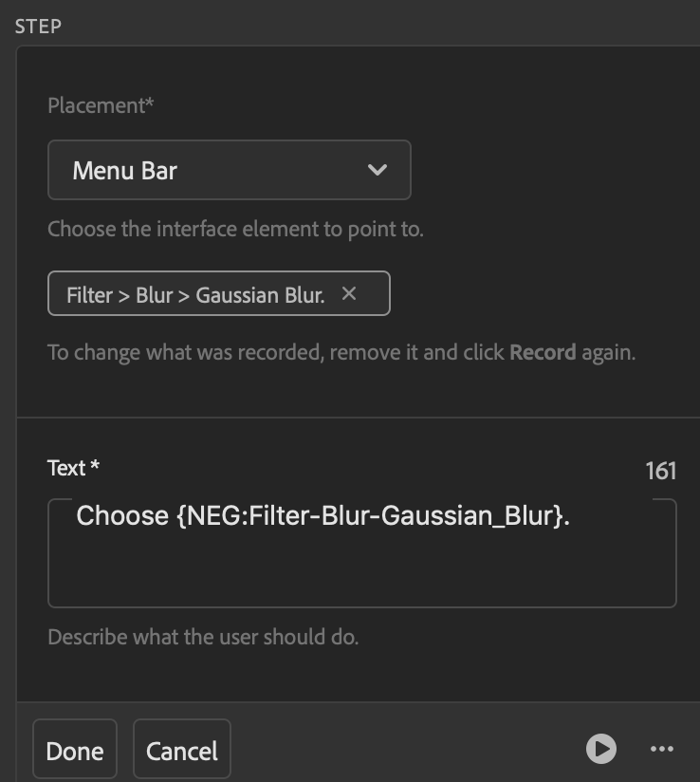Place cursor on the NEG:Filter-Blur-Gaussian_Blur token
This screenshot has height=782, width=700.
368,516
